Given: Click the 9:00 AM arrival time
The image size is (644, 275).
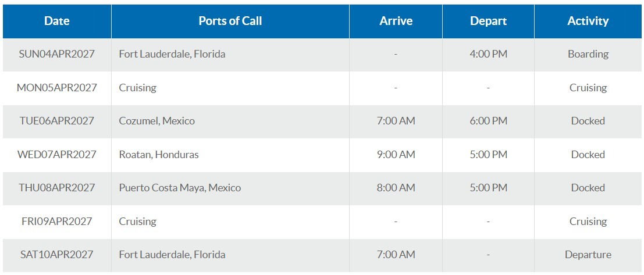Looking at the screenshot, I should (396, 155).
